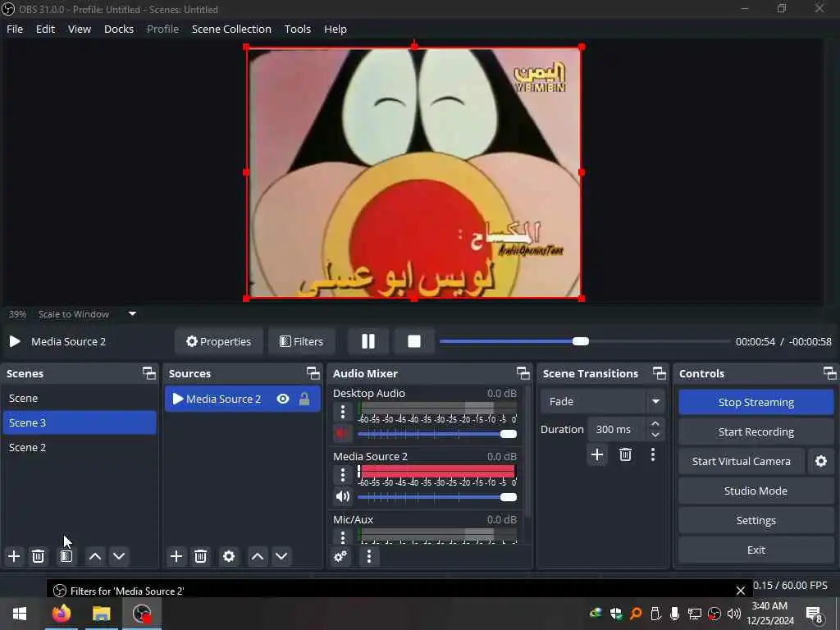Add a new scene with plus icon
840x630 pixels.
coord(14,556)
